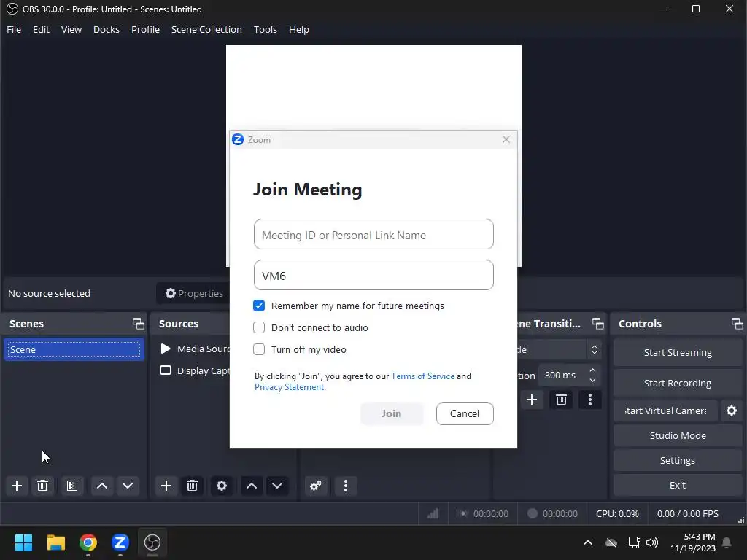Viewport: 747px width, 560px height.
Task: Open Privacy Statement link
Action: [289, 387]
